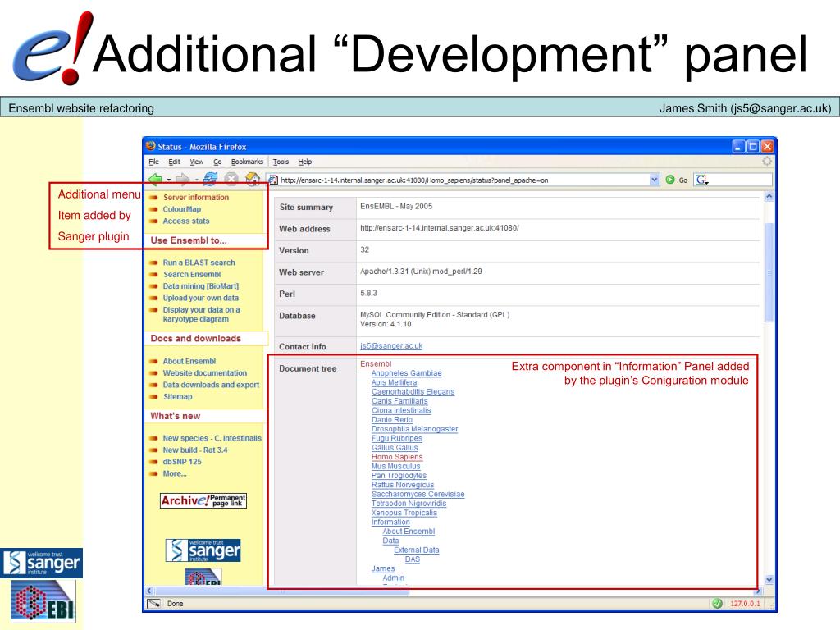This screenshot has width=840, height=630.
Task: Open the About Ensembl sidebar link
Action: tap(189, 361)
